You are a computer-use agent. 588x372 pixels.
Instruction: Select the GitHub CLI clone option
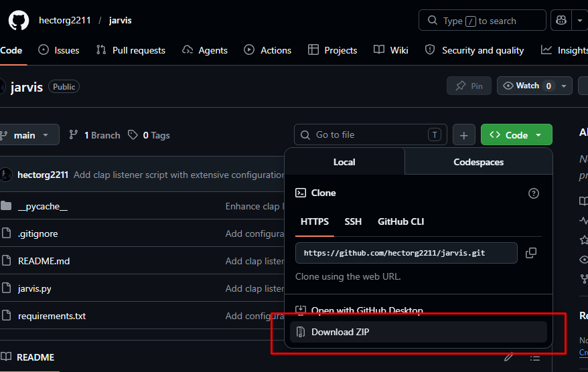(401, 221)
